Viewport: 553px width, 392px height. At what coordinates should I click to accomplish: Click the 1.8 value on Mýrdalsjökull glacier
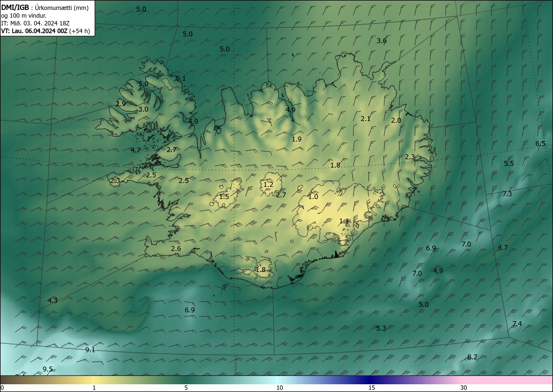[260, 270]
